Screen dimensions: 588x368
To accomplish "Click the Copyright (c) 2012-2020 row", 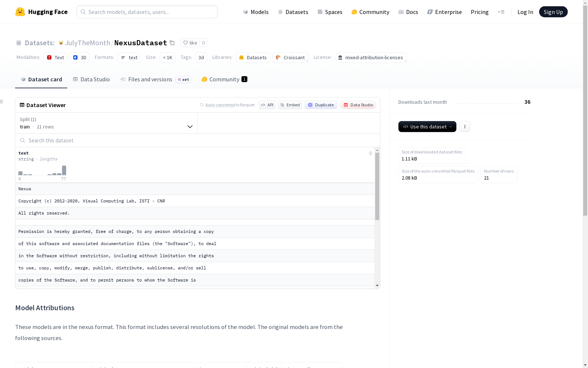I will pos(195,201).
